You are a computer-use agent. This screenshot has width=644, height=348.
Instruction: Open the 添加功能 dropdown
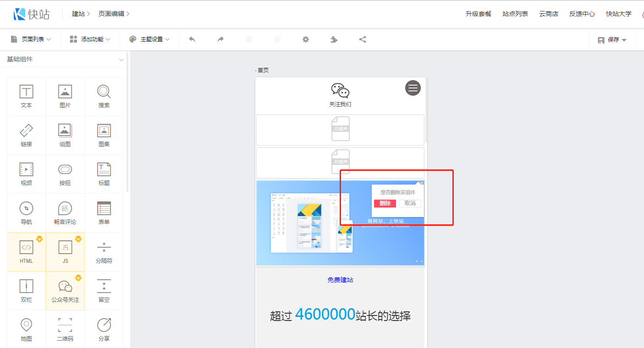[x=90, y=39]
